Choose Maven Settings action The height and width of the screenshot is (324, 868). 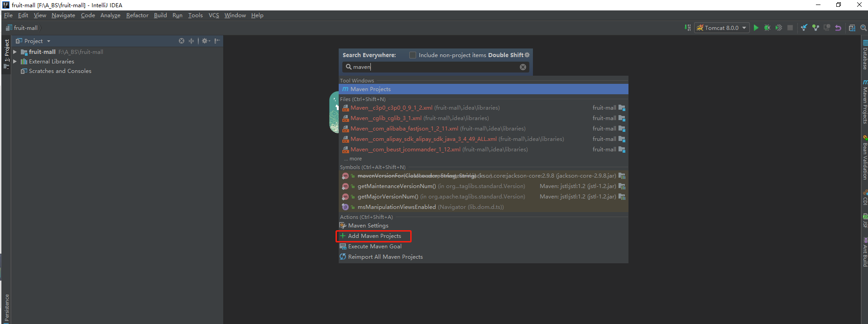(483, 226)
